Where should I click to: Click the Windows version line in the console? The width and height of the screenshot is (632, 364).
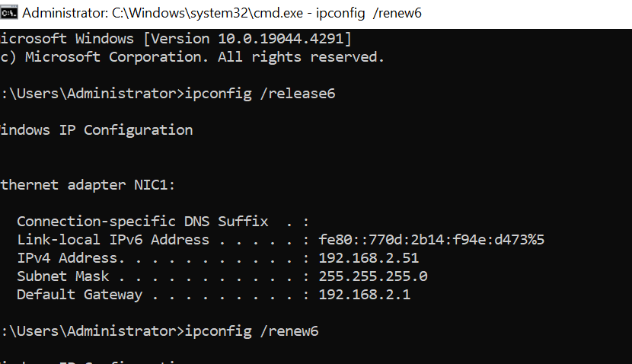176,39
